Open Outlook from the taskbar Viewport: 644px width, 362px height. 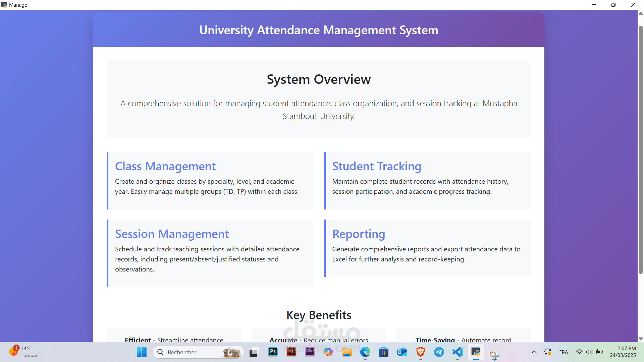point(402,352)
